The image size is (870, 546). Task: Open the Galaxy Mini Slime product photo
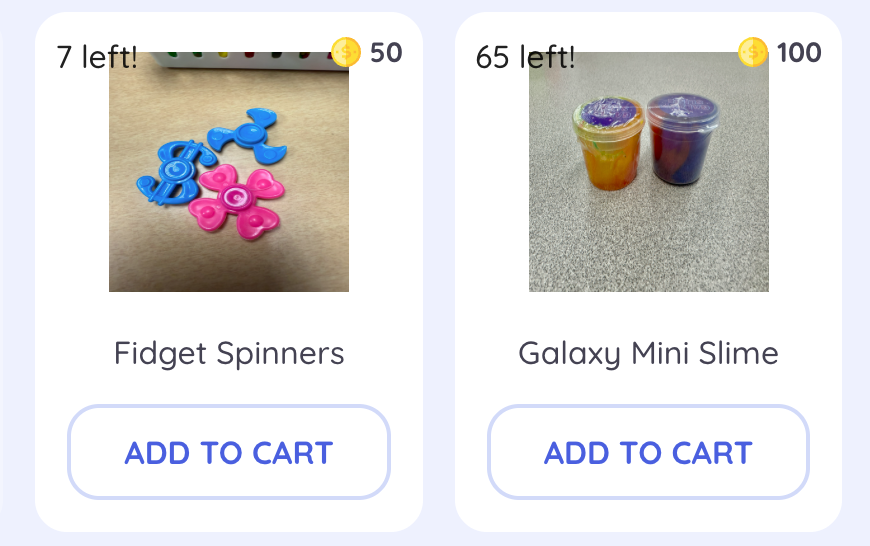click(649, 172)
